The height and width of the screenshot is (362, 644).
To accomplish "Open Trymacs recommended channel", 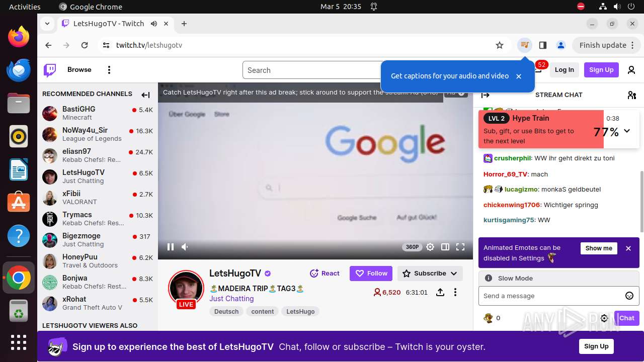I will coord(98,219).
